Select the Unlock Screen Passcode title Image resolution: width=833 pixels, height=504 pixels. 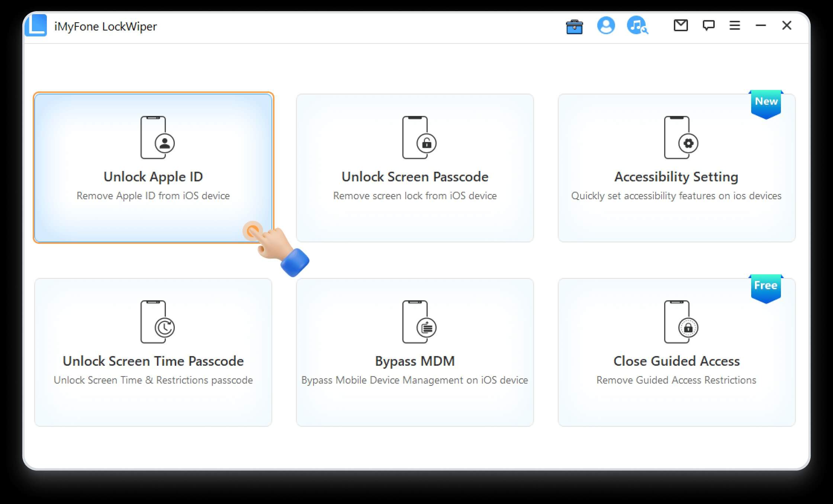click(415, 177)
